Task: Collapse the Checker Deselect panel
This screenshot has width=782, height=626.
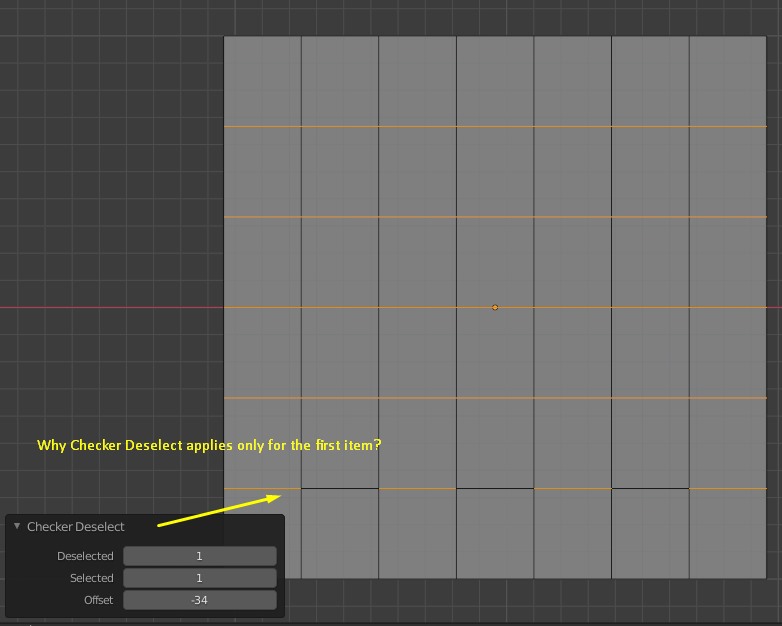Action: point(17,526)
